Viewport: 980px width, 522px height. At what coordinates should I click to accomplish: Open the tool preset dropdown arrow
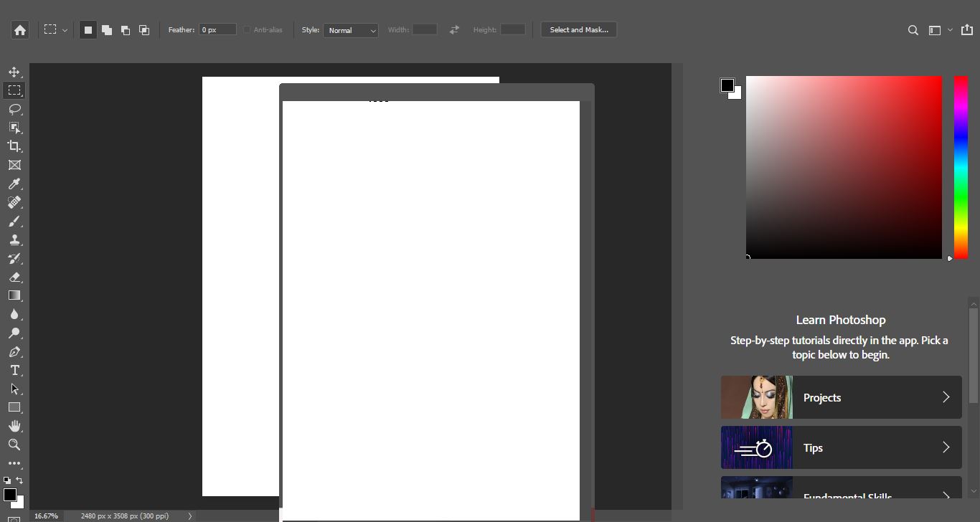[x=64, y=29]
